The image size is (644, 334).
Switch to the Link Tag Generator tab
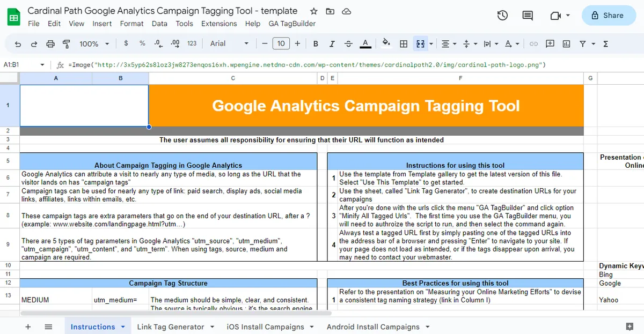click(171, 326)
